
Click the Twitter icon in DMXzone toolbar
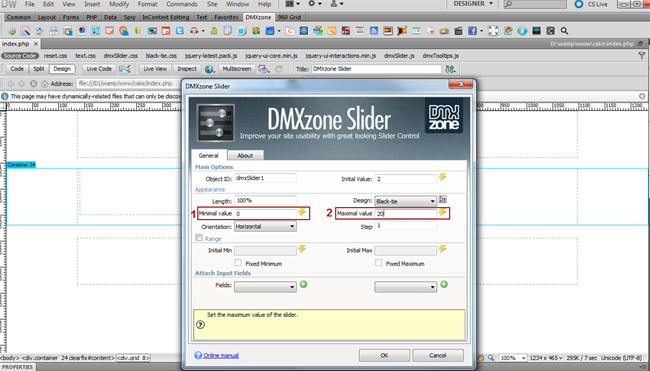pyautogui.click(x=179, y=31)
